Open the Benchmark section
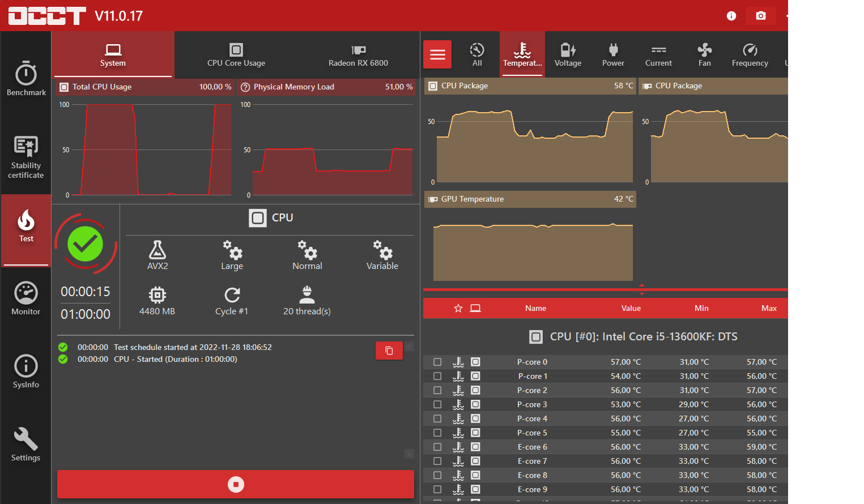The image size is (864, 504). pyautogui.click(x=26, y=78)
